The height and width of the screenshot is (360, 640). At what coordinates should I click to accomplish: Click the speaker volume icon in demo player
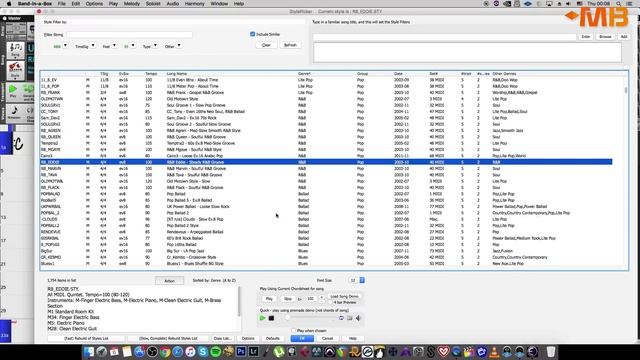[358, 318]
